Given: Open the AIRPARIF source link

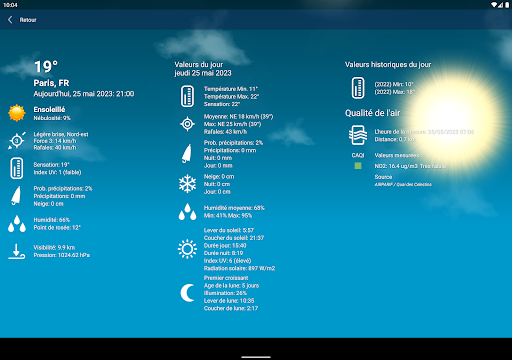Looking at the screenshot, I should click(403, 184).
